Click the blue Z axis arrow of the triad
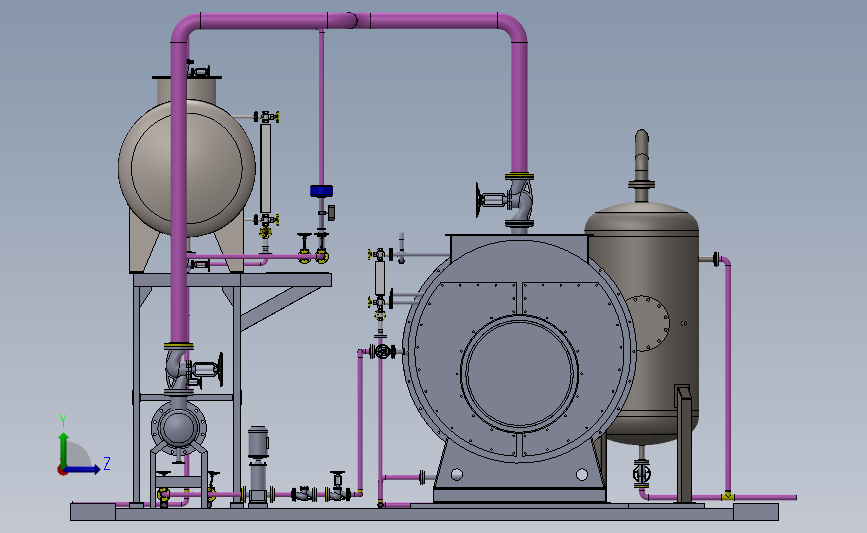The image size is (867, 533). 83,469
